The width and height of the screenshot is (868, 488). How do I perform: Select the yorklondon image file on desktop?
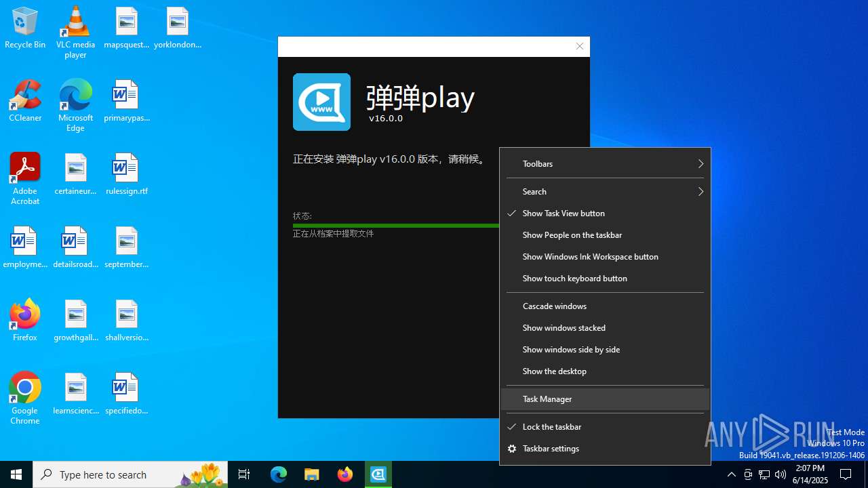coord(178,28)
